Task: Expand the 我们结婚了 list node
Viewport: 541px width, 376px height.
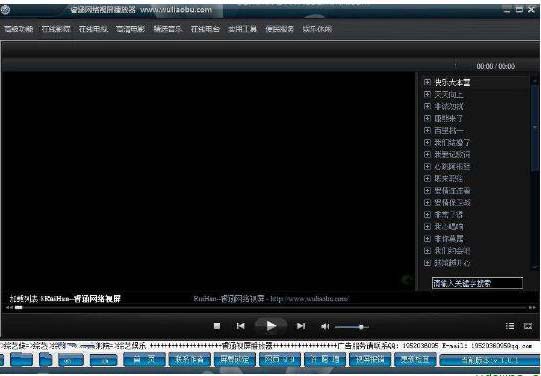Action: coord(427,142)
